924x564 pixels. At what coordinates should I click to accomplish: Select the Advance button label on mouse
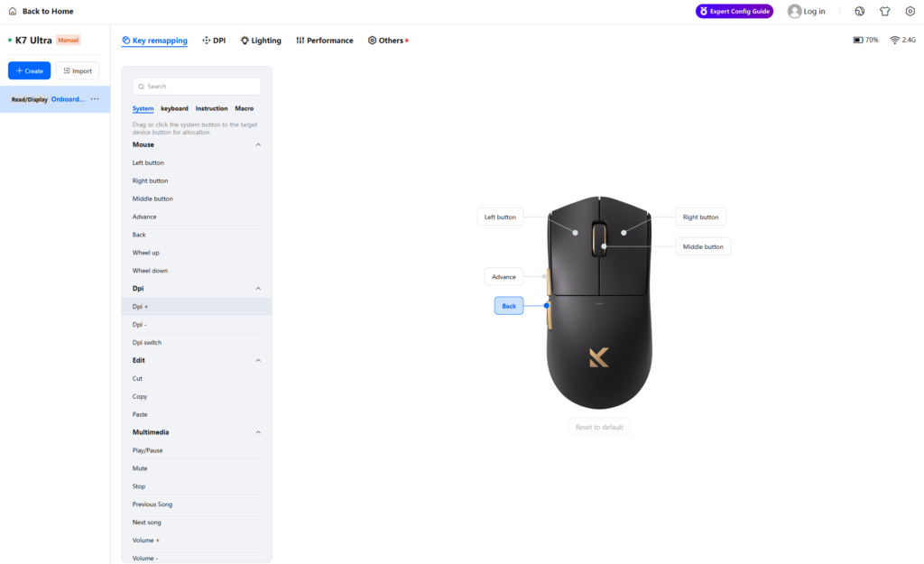(x=504, y=277)
